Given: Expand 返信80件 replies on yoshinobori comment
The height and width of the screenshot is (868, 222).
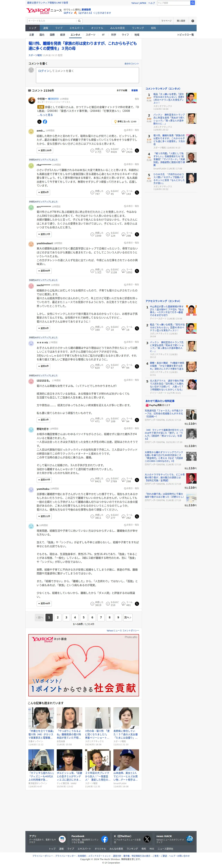Looking at the screenshot, I should (x=44, y=271).
